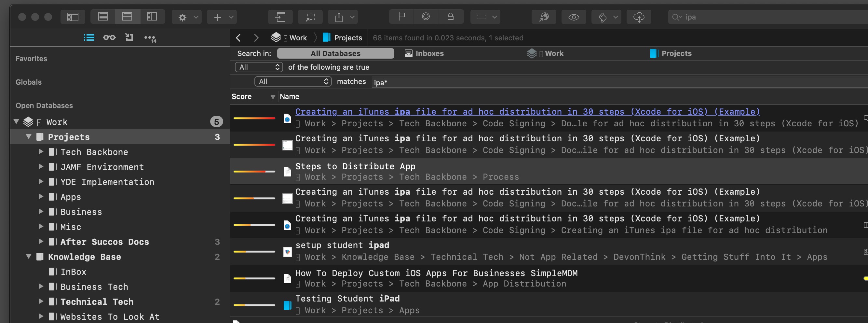Click the clip selection toolbar icon

coord(310,17)
